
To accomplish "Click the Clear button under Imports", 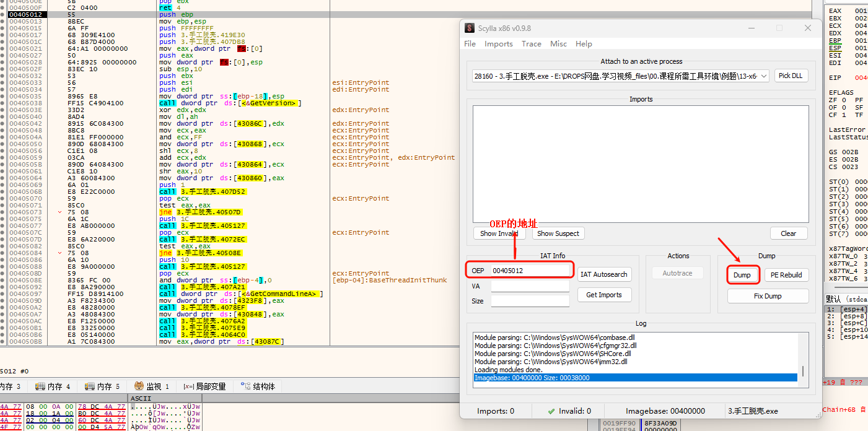I will pyautogui.click(x=789, y=233).
